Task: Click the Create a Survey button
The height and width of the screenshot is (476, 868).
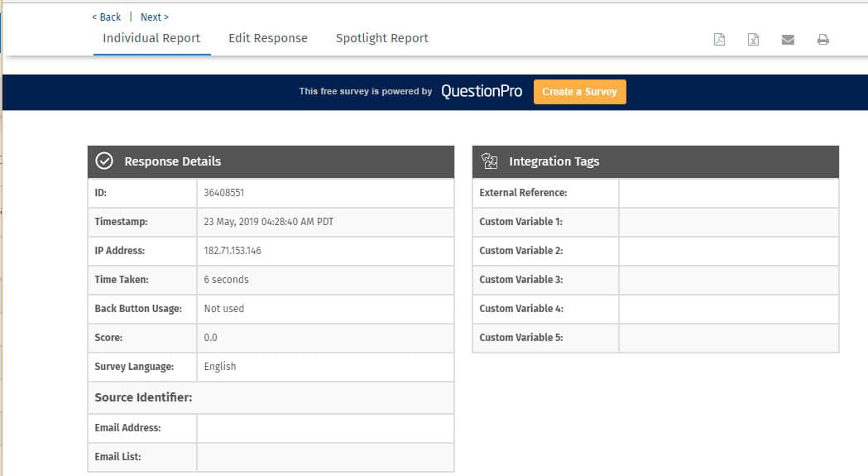Action: [579, 91]
